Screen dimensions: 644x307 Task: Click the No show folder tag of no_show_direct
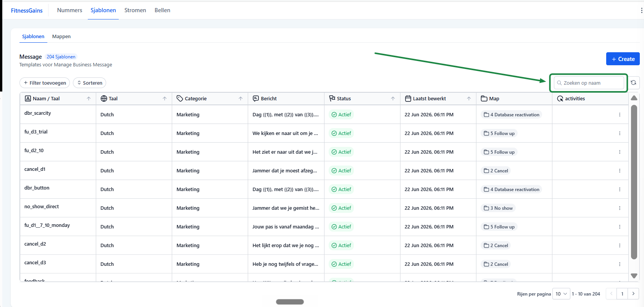(x=498, y=208)
